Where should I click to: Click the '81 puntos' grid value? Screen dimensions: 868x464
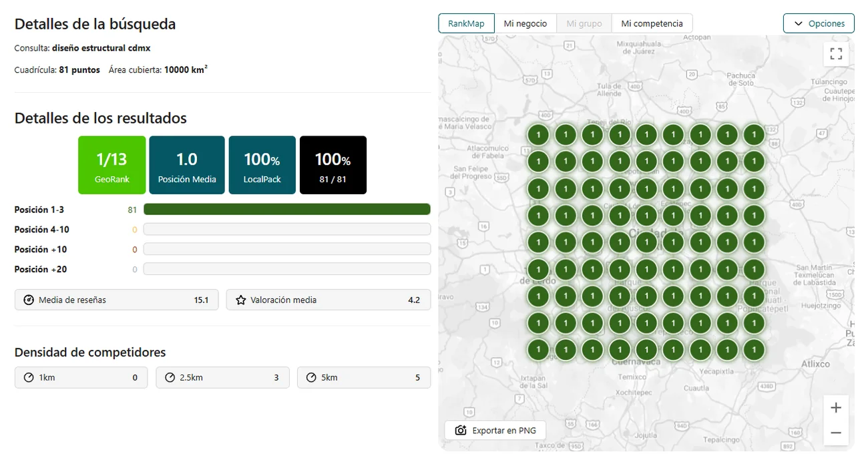click(79, 70)
